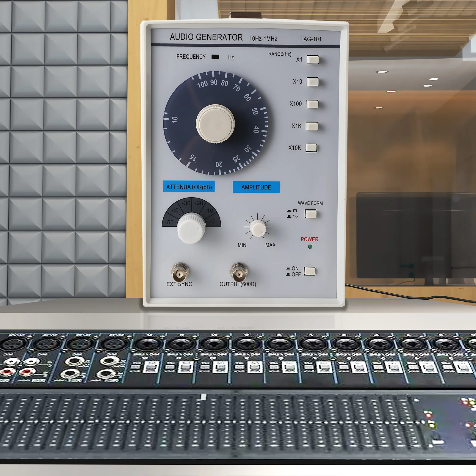Image resolution: width=476 pixels, height=476 pixels.
Task: Click the AUDIO GENERATOR title text
Action: click(206, 37)
